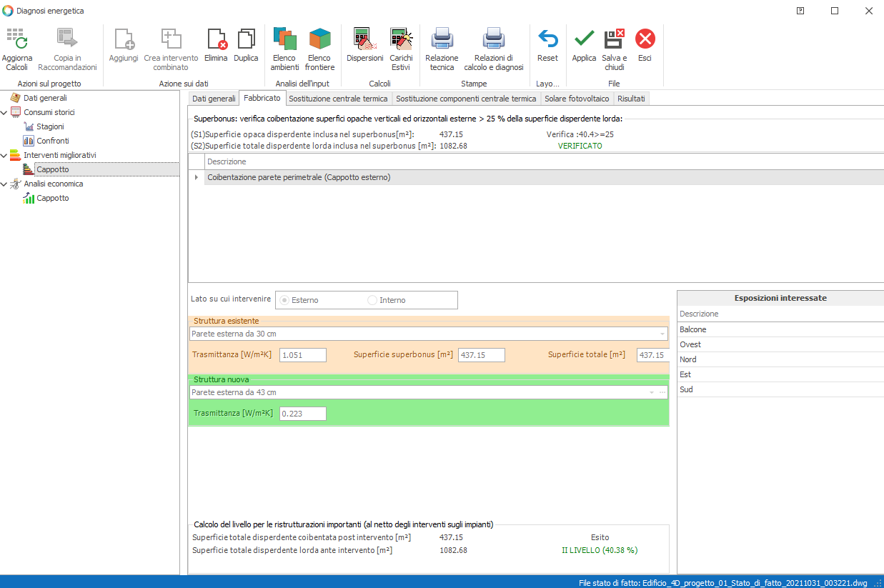Print the Relazione tecnica report
The image size is (884, 588).
[442, 39]
